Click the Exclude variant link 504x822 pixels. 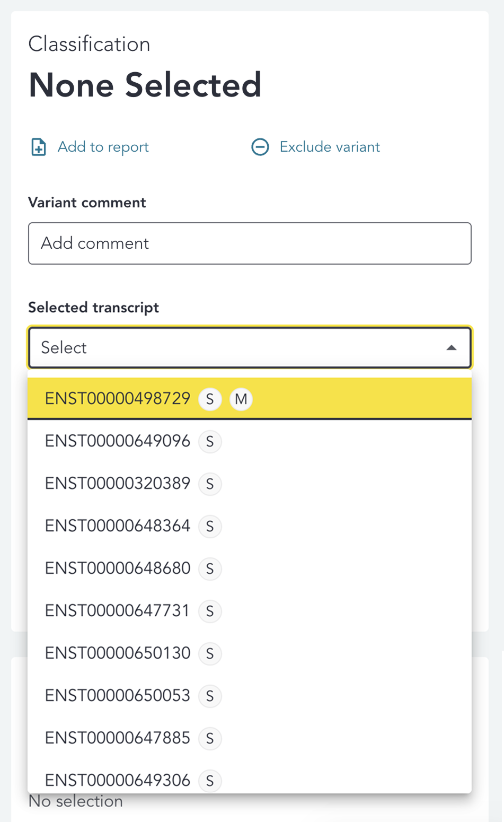[330, 147]
